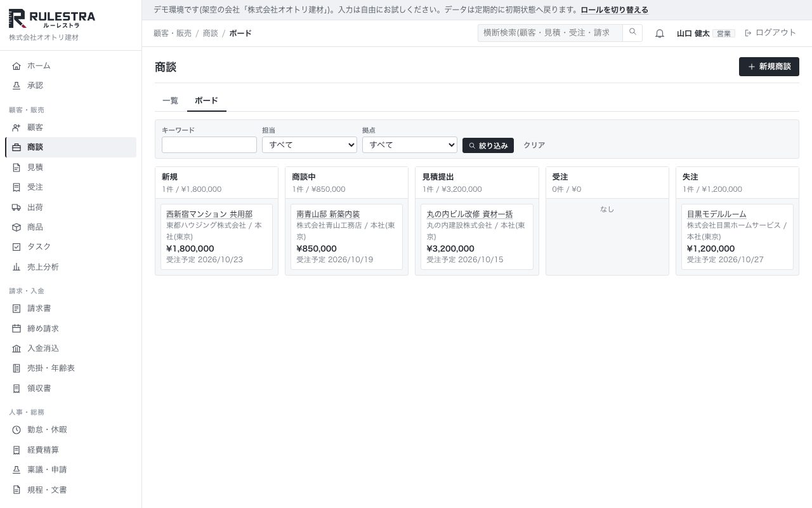The height and width of the screenshot is (508, 812).
Task: Click the RULESTRA logo
Action: click(52, 19)
